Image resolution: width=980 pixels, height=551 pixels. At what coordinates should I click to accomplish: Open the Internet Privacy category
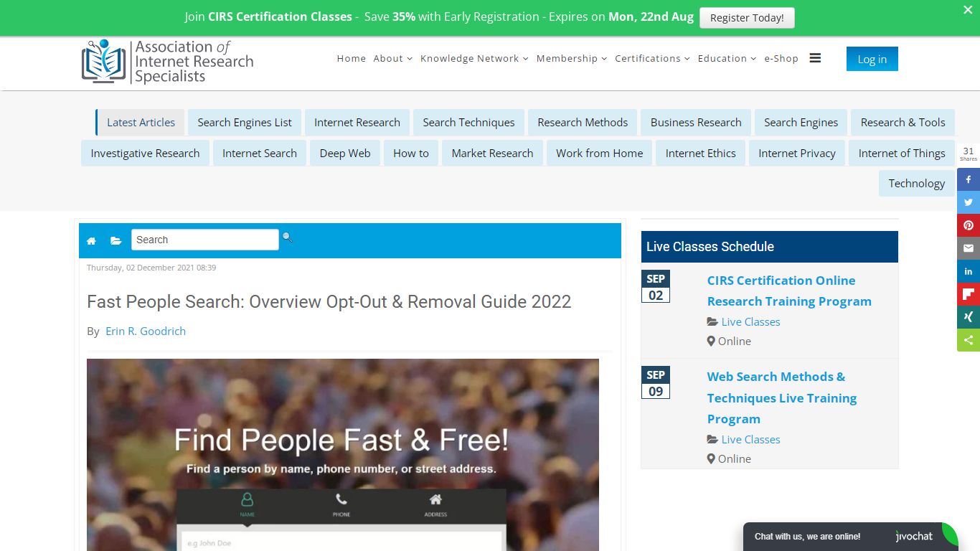point(797,153)
